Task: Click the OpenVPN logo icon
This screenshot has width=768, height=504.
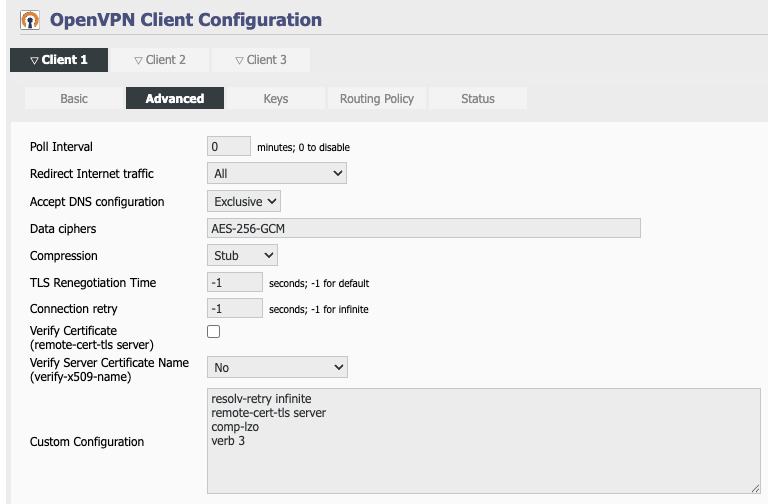Action: [30, 21]
